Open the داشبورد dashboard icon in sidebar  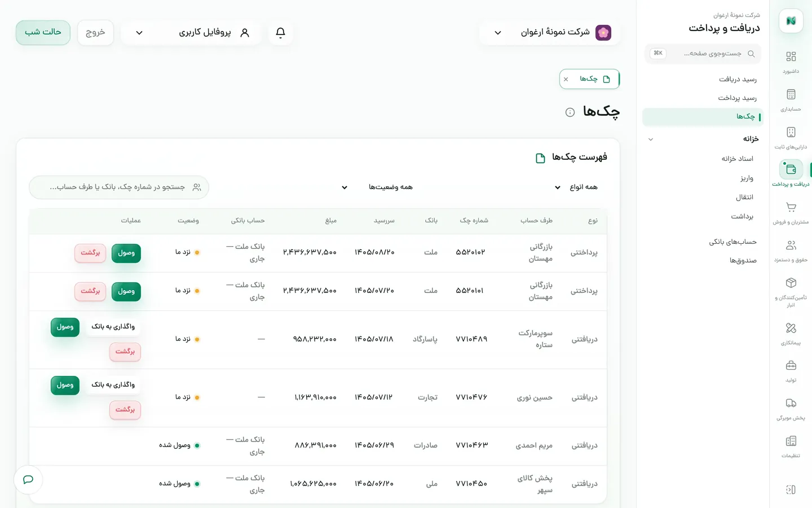tap(791, 56)
